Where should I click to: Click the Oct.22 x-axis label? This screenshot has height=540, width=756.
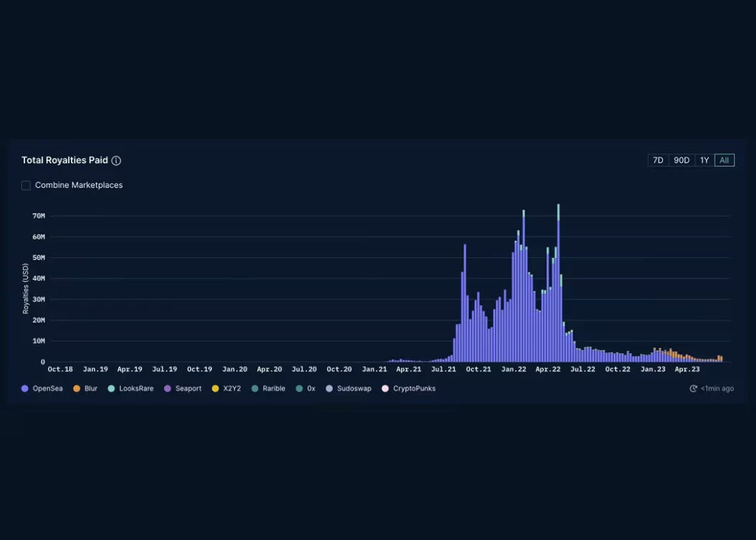[618, 369]
